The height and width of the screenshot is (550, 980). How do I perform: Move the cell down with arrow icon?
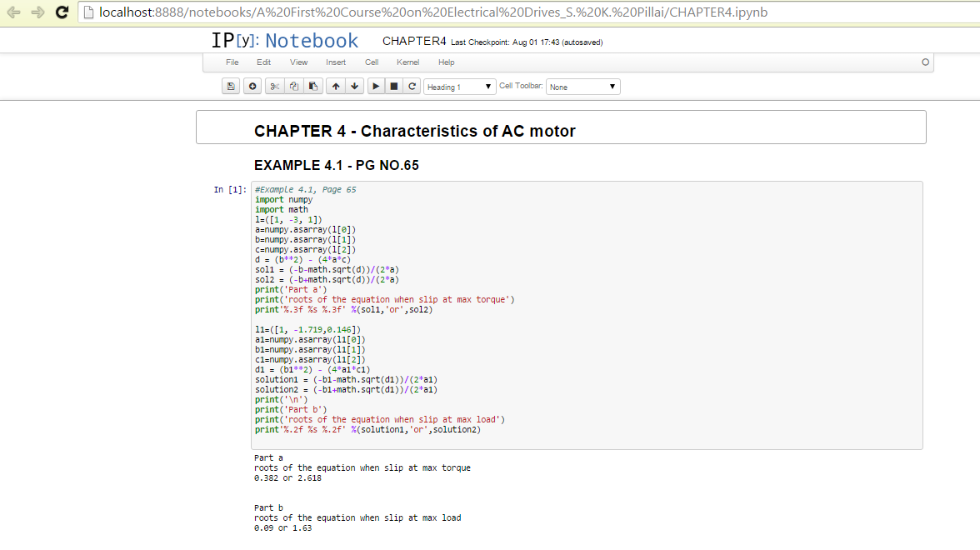coord(355,87)
